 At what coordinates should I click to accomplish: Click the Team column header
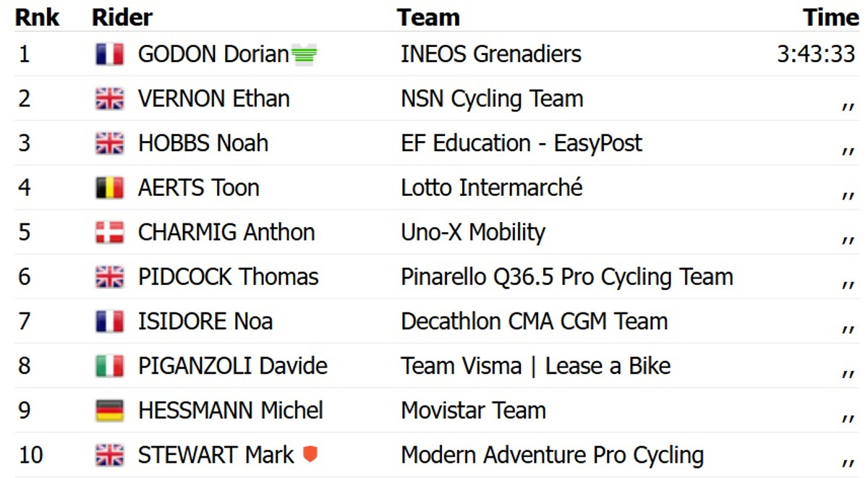(x=428, y=17)
